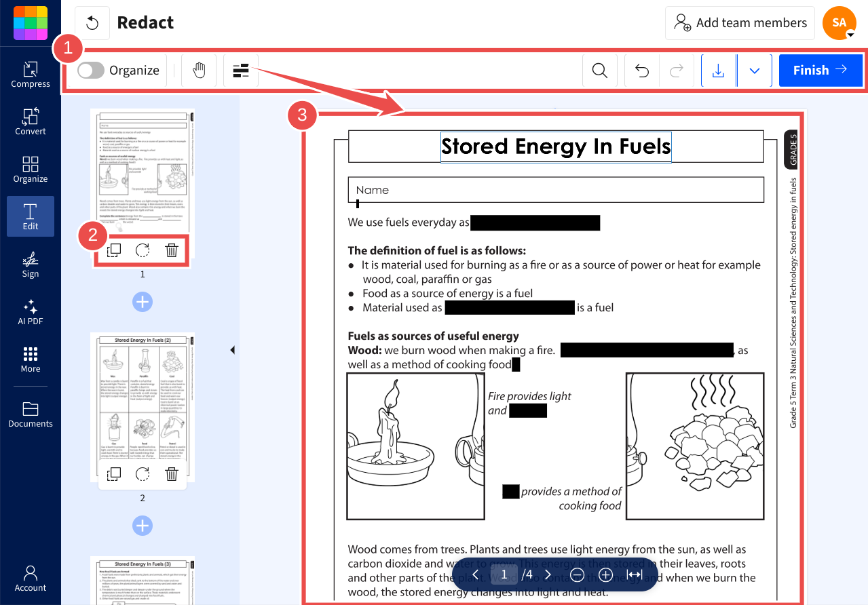Click the search icon in the toolbar

click(x=599, y=70)
